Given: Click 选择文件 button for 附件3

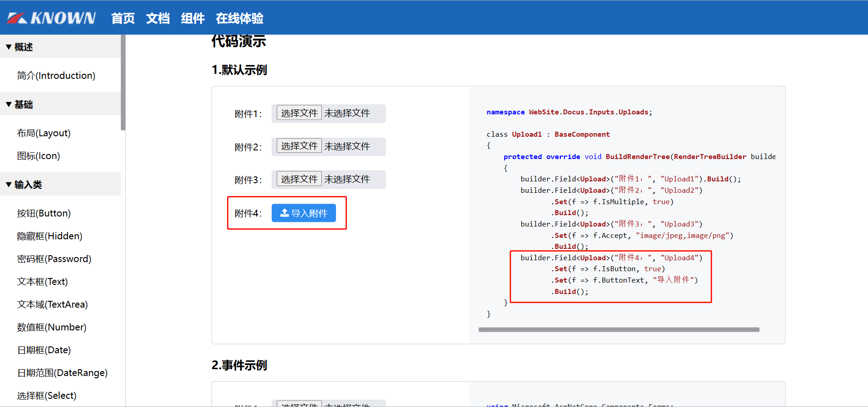Looking at the screenshot, I should click(299, 179).
